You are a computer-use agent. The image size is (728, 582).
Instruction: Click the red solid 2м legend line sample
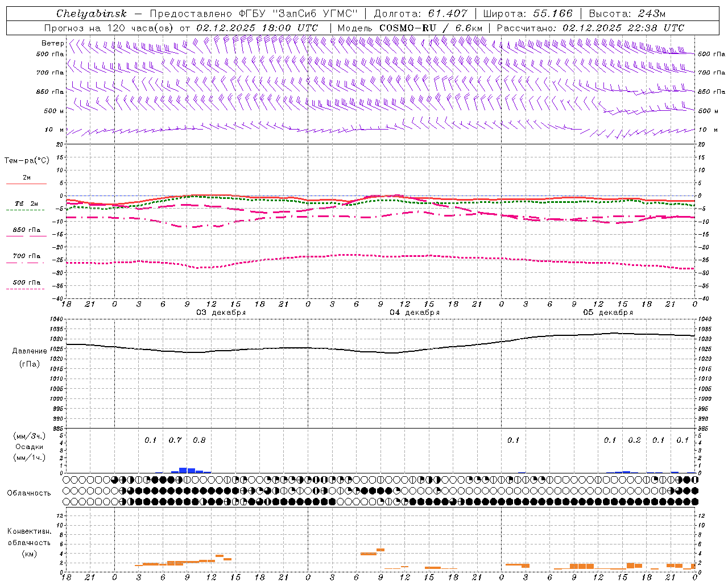(27, 184)
